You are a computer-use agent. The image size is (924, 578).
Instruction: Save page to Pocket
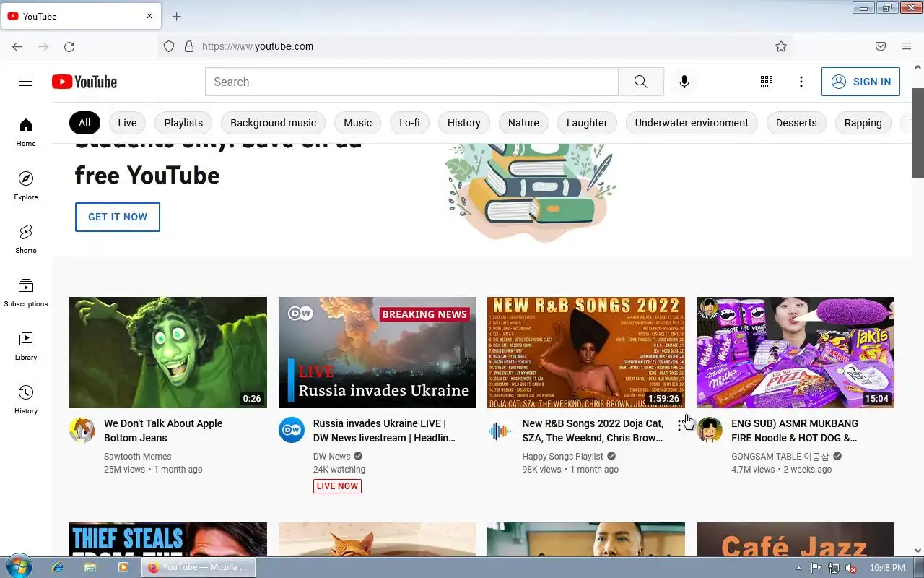tap(881, 46)
